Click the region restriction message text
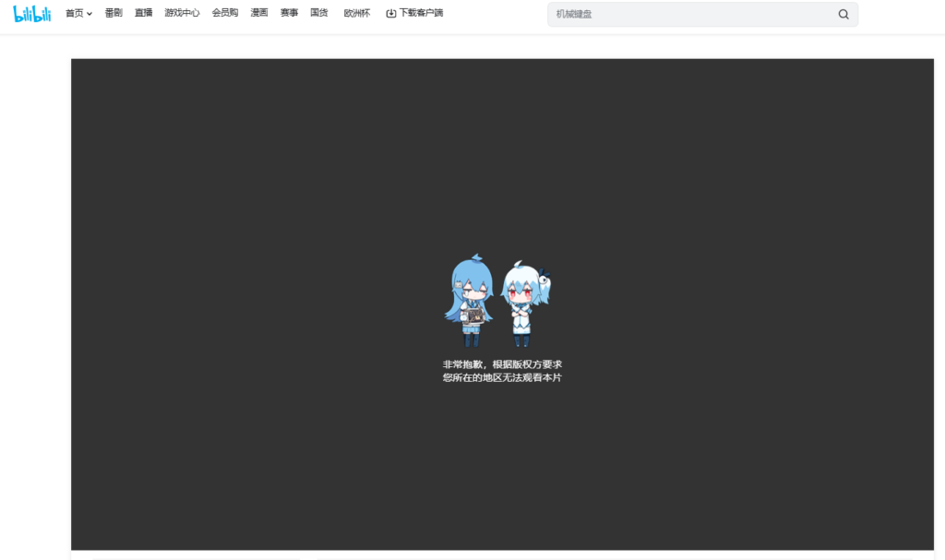The image size is (945, 560). pyautogui.click(x=502, y=371)
